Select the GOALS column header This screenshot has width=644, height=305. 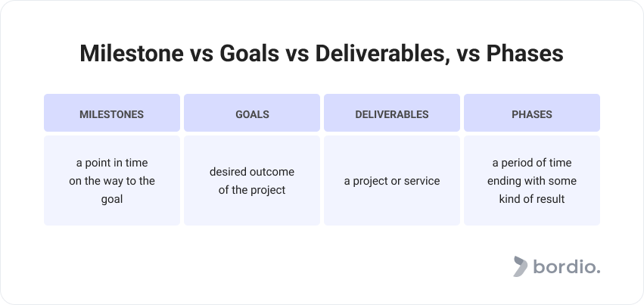point(252,114)
